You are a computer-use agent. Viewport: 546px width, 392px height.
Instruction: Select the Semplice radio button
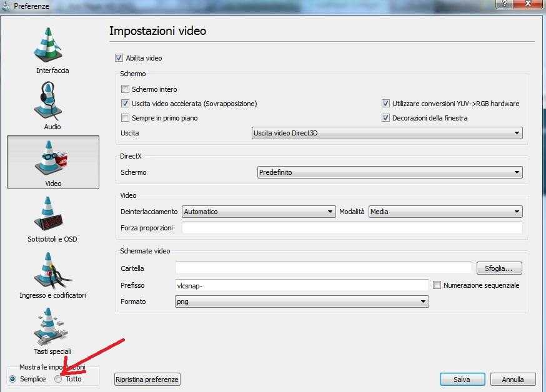13,379
